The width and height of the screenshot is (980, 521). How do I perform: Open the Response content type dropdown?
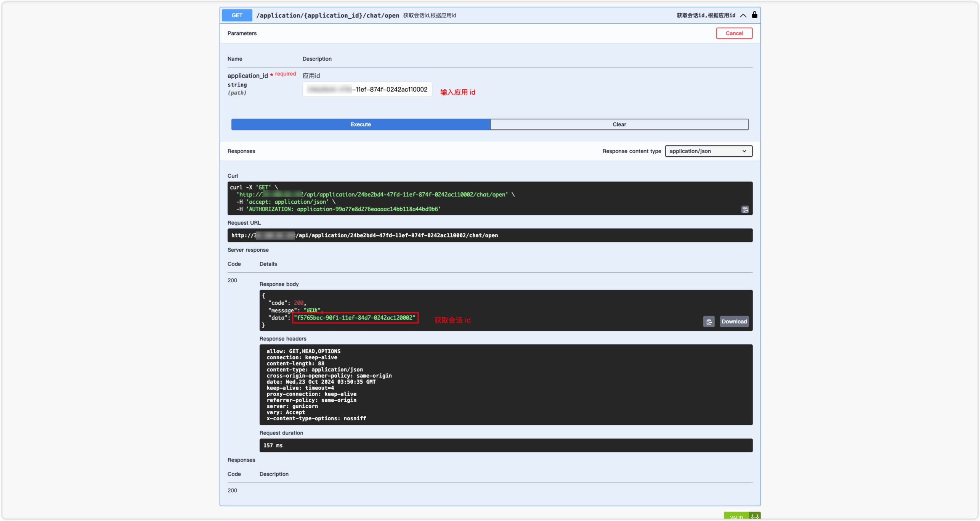pyautogui.click(x=708, y=151)
